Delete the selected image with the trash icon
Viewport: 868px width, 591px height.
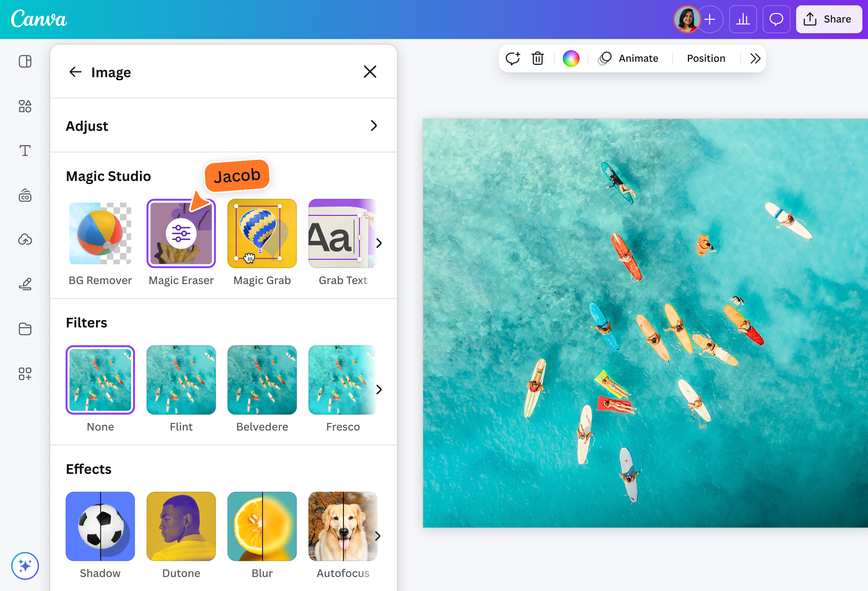point(538,58)
